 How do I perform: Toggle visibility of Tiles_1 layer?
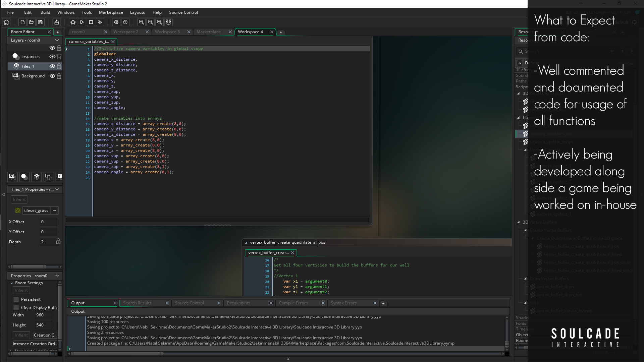click(52, 66)
